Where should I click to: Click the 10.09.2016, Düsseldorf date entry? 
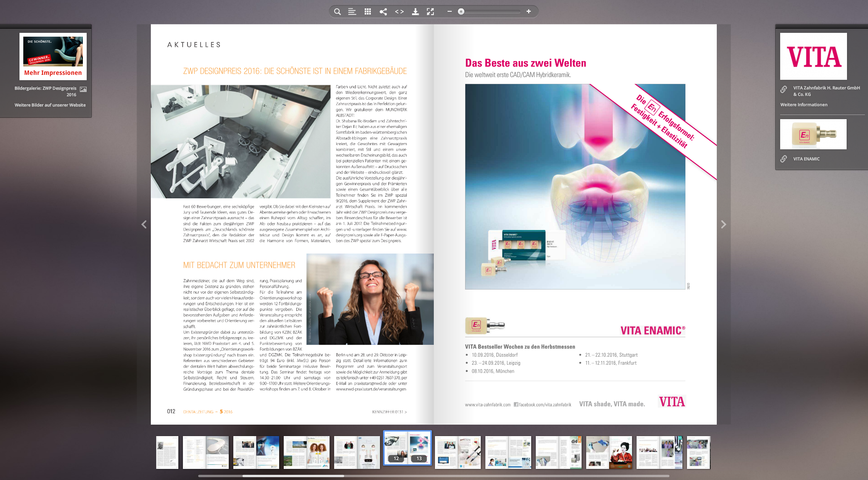[x=495, y=355]
